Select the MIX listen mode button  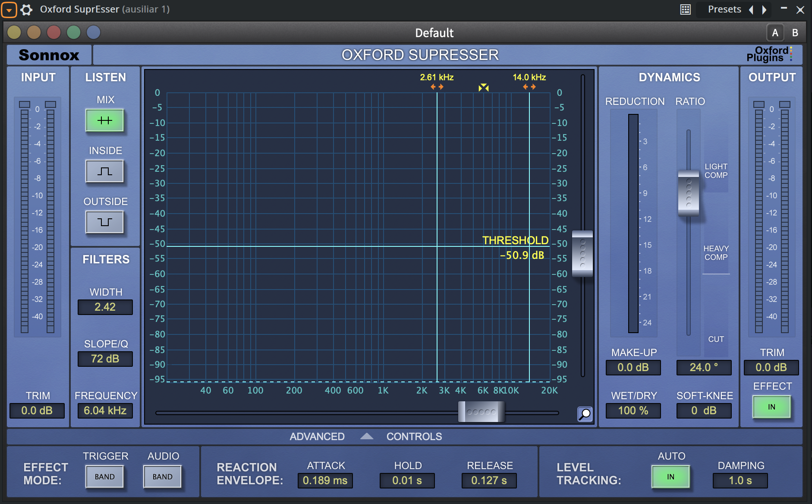[x=105, y=120]
